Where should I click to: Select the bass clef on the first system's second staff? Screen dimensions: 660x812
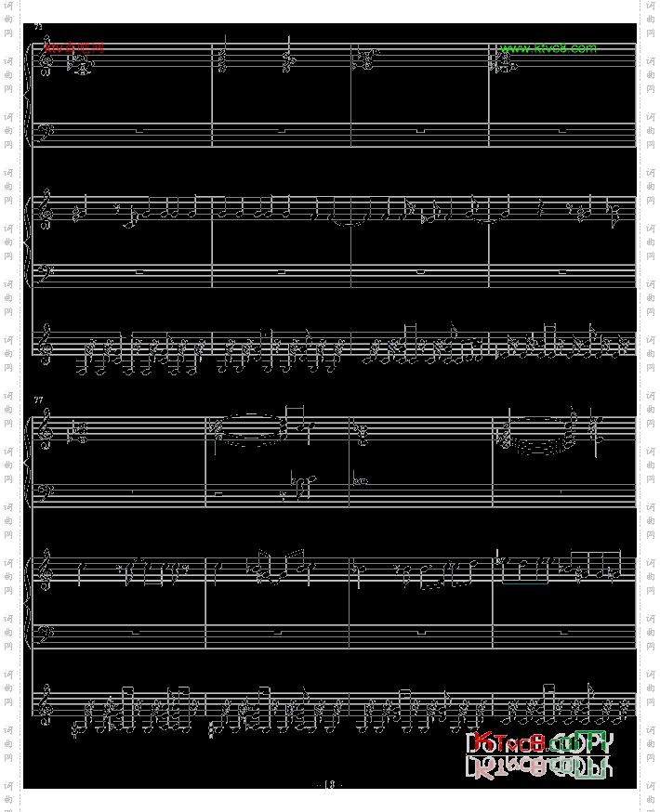tap(42, 132)
